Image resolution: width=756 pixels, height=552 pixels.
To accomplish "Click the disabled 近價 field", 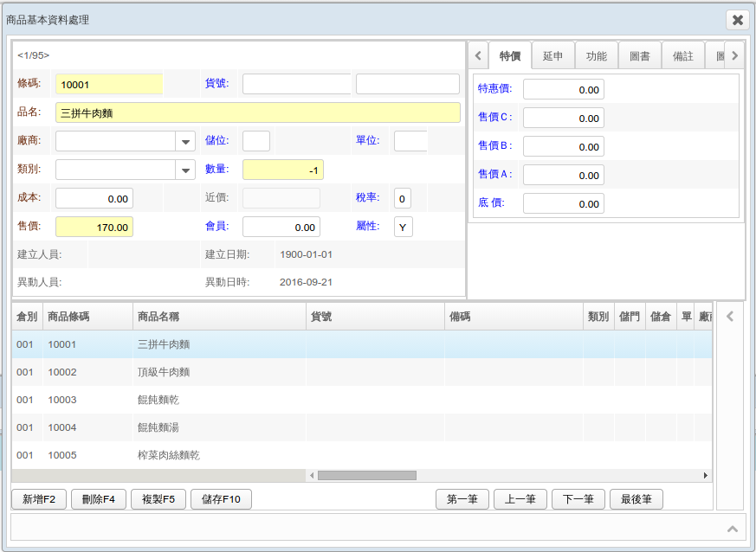I will [x=281, y=198].
